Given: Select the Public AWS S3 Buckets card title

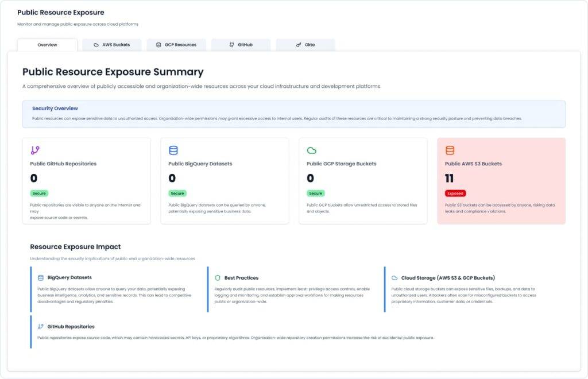Looking at the screenshot, I should (473, 164).
